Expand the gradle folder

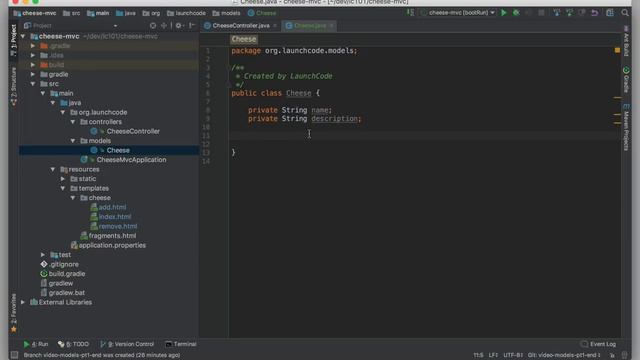[33, 74]
